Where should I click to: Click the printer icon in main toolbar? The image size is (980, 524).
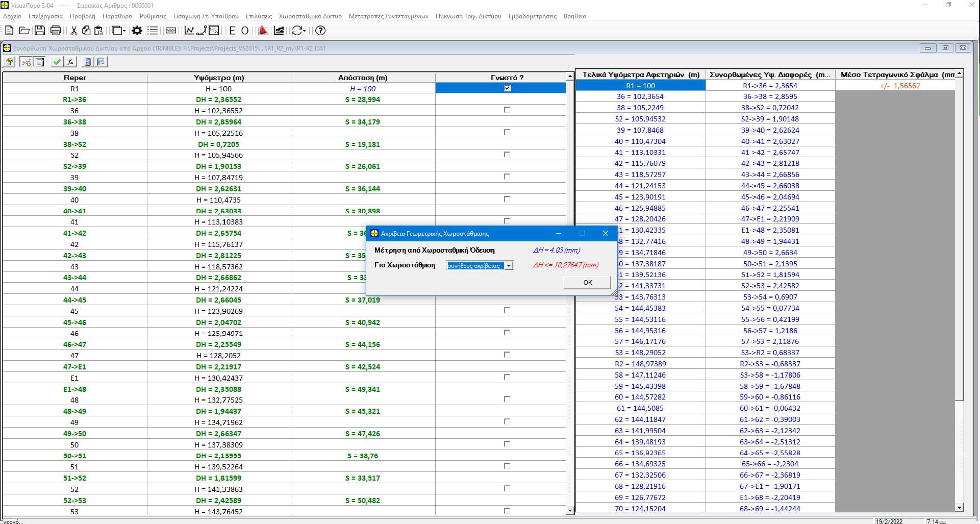(56, 31)
